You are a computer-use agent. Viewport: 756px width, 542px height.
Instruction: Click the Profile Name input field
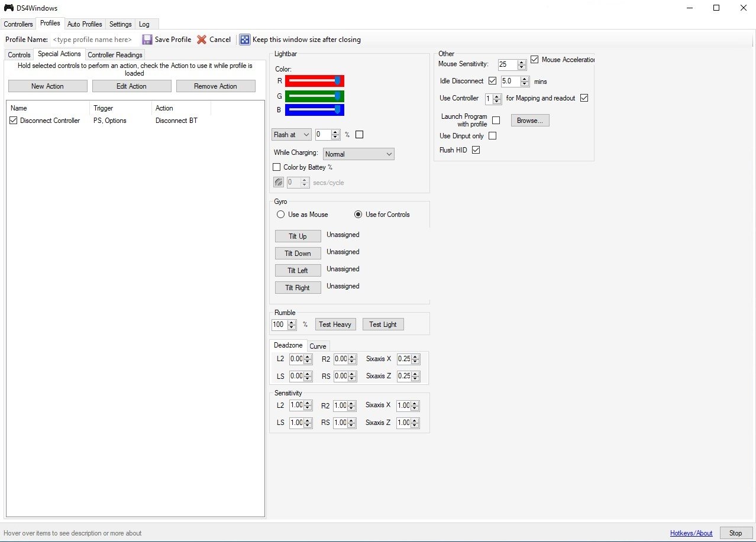coord(95,40)
